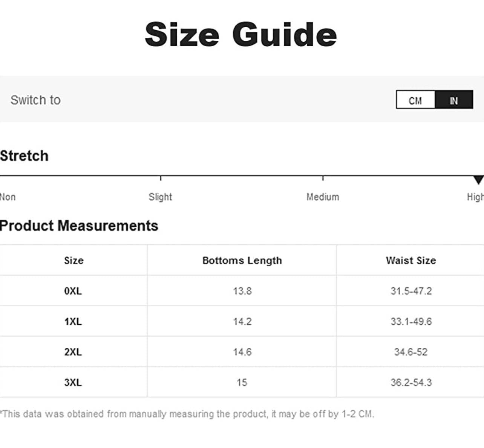Select the IN unit option
Image resolution: width=484 pixels, height=448 pixels.
pyautogui.click(x=454, y=100)
